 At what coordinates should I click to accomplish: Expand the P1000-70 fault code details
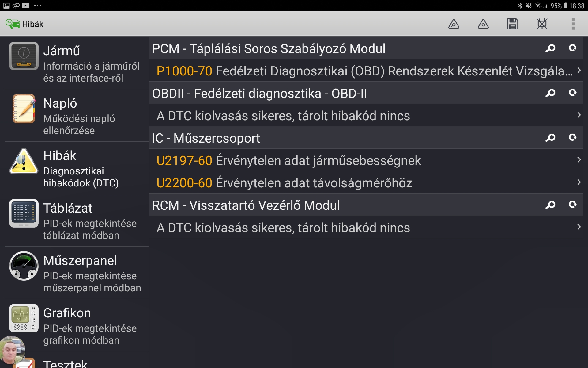tap(579, 71)
